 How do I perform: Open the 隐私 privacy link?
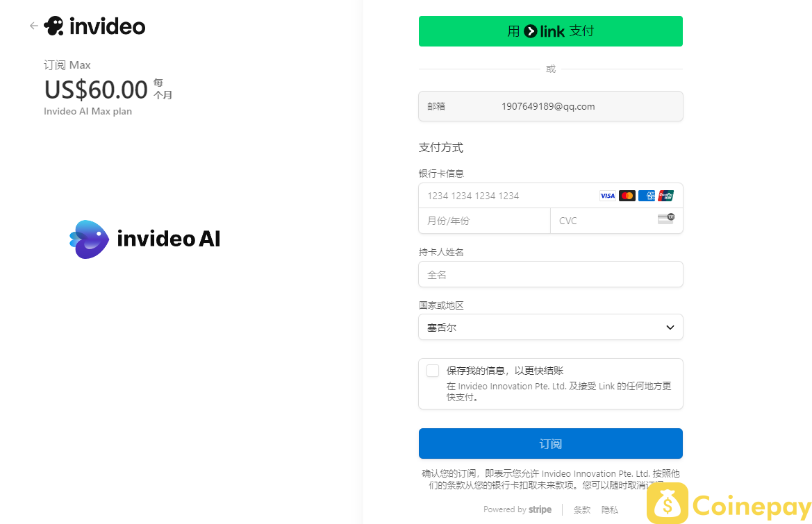609,509
